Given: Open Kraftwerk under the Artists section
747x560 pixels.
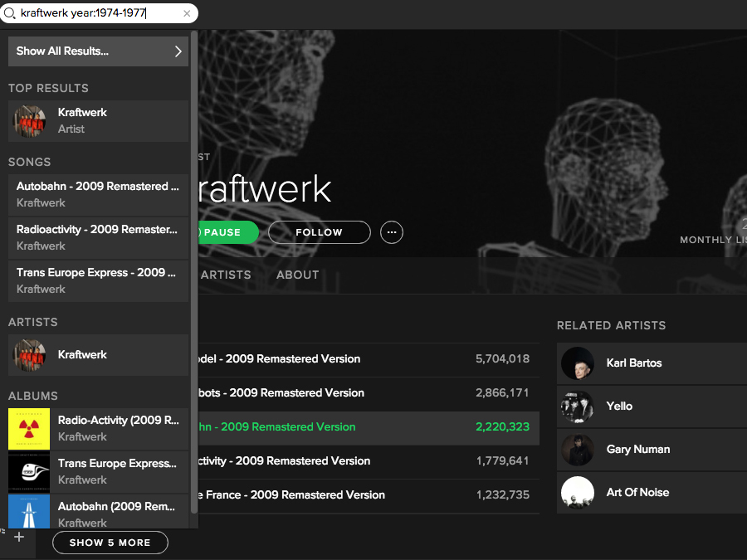Looking at the screenshot, I should [98, 355].
